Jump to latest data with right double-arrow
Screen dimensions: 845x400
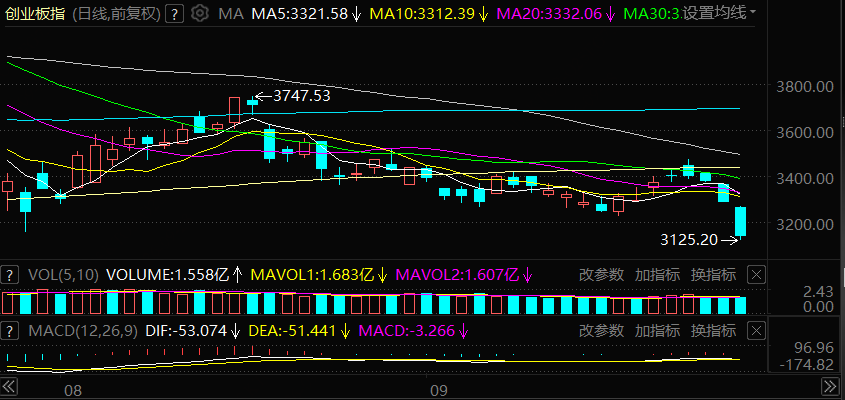(x=830, y=387)
